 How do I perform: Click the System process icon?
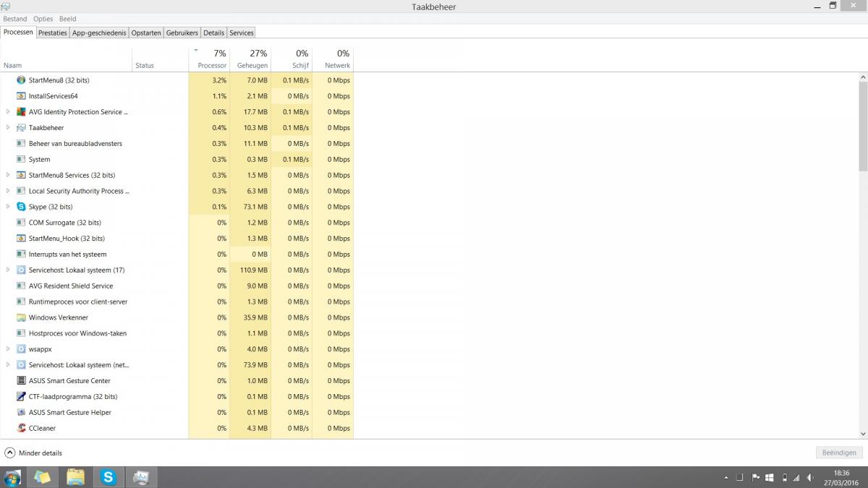click(21, 160)
